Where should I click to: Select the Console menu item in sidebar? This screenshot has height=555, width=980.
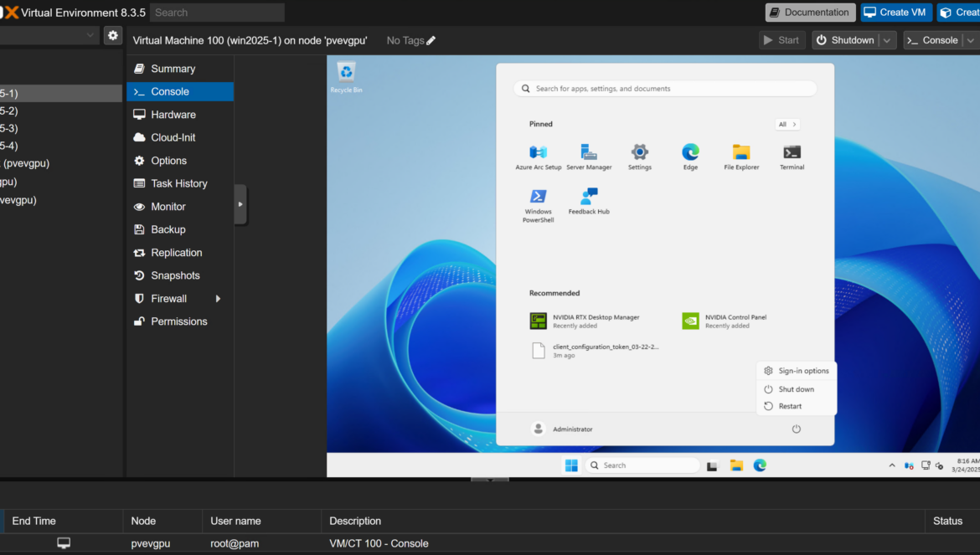[180, 92]
